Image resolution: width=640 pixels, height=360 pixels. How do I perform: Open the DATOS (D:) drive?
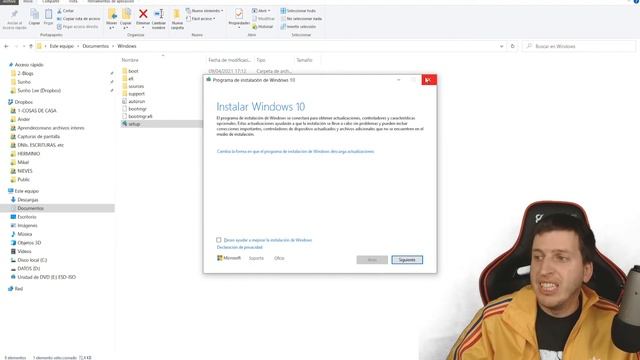(29, 269)
